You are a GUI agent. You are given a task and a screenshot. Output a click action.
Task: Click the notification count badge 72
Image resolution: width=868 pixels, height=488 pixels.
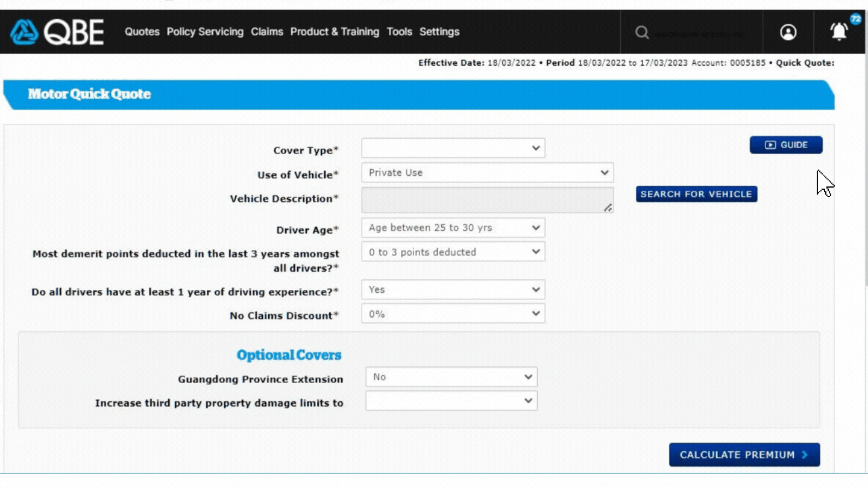coord(855,19)
